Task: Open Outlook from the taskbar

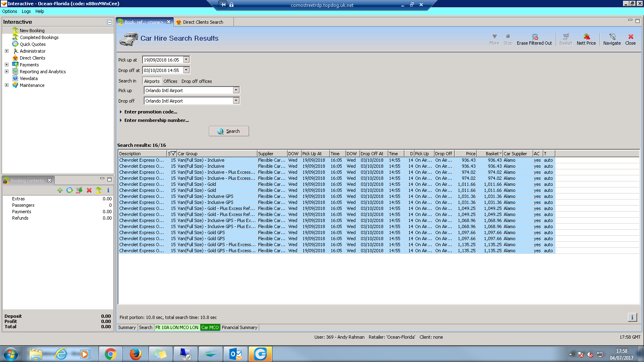Action: coord(235,354)
